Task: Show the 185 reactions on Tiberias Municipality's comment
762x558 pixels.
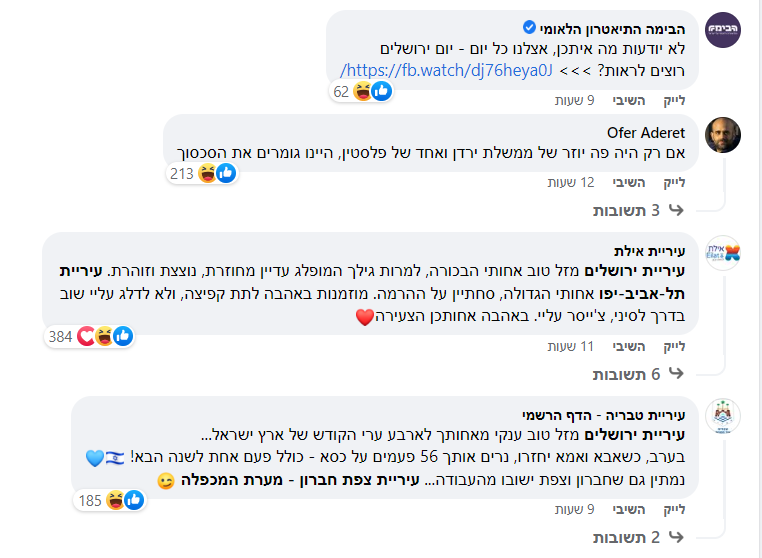Action: pos(104,499)
